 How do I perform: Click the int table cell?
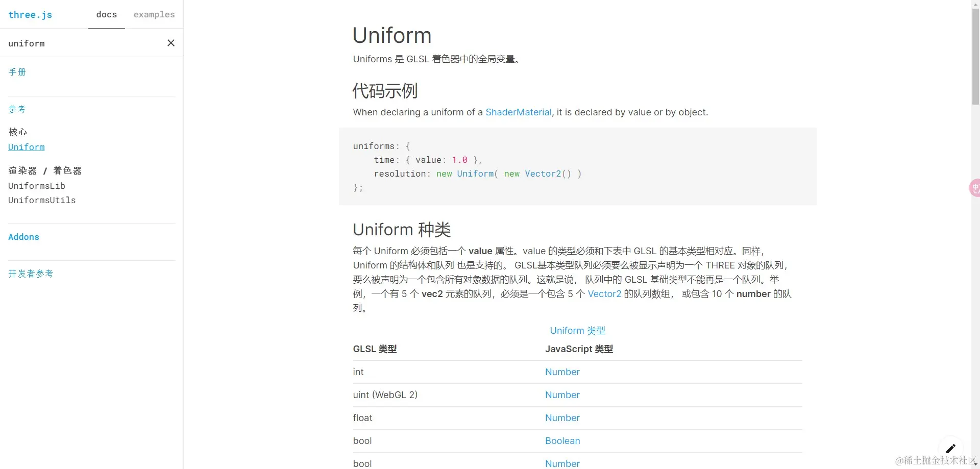pyautogui.click(x=358, y=372)
